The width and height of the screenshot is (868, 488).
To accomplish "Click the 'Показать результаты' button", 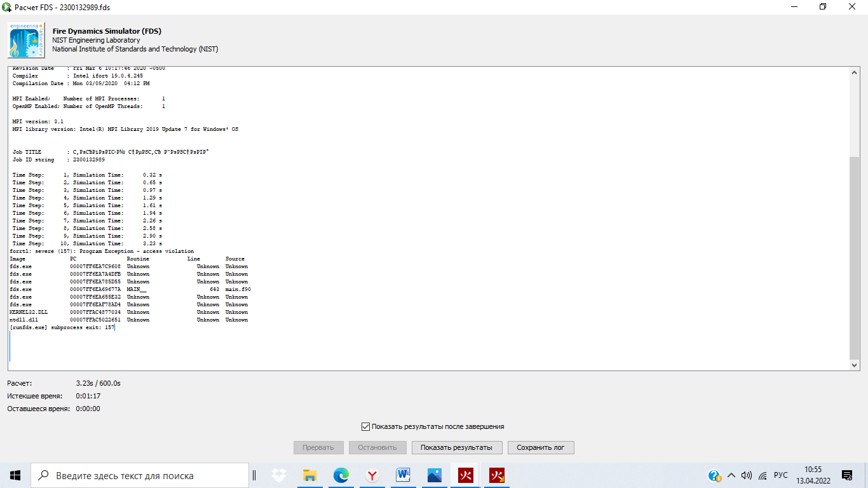I will (x=456, y=447).
